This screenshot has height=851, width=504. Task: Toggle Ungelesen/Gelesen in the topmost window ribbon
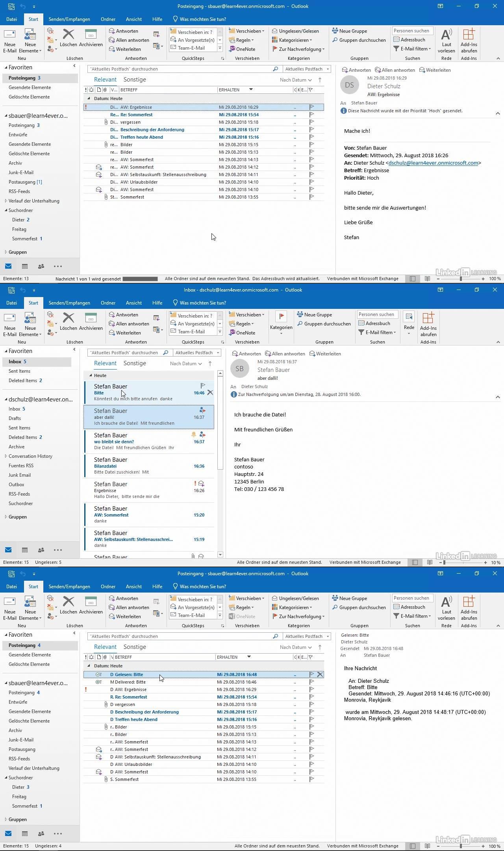[x=295, y=31]
